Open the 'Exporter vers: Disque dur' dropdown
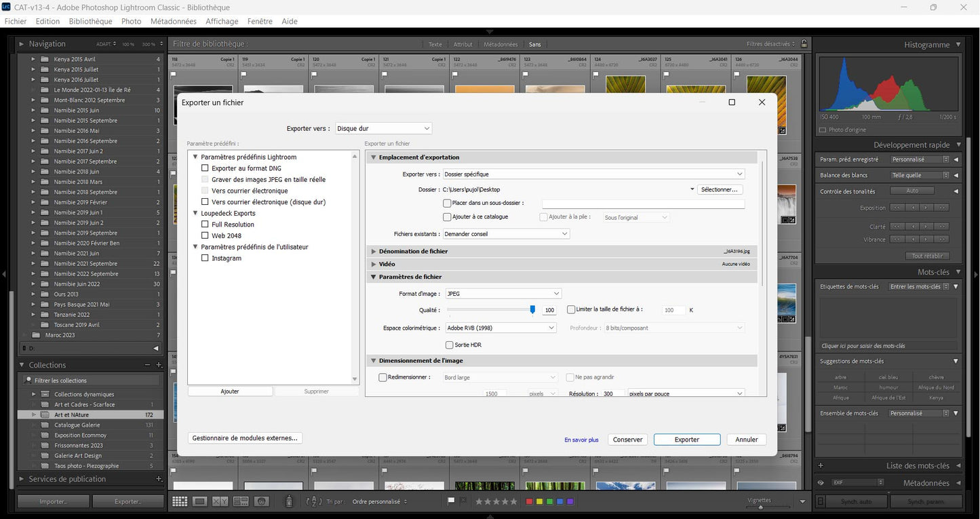The image size is (980, 519). 383,128
